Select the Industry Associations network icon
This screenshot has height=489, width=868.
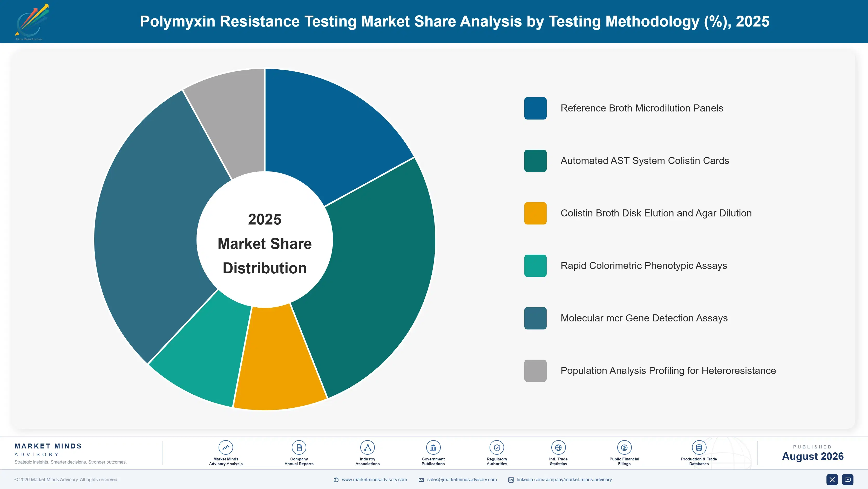(x=368, y=447)
